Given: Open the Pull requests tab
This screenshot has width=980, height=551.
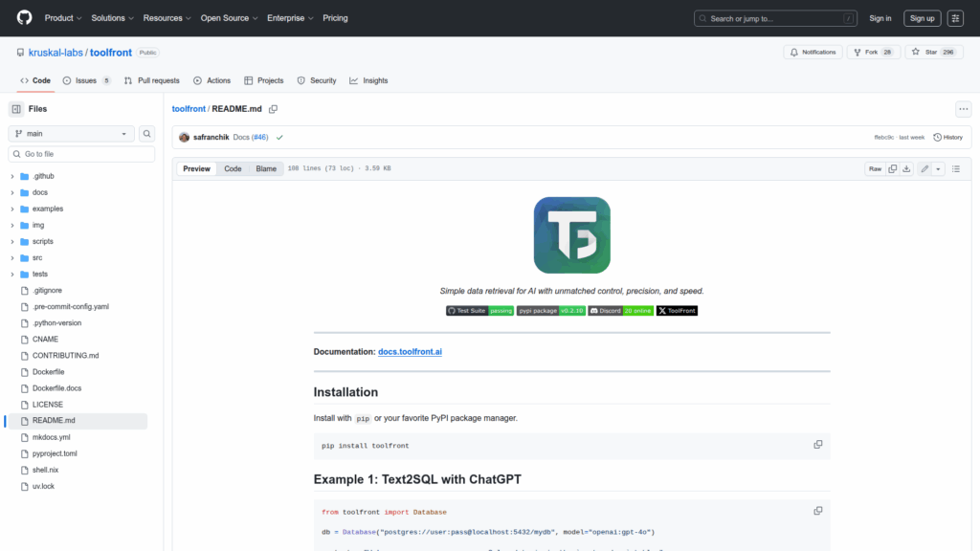Looking at the screenshot, I should (x=152, y=80).
